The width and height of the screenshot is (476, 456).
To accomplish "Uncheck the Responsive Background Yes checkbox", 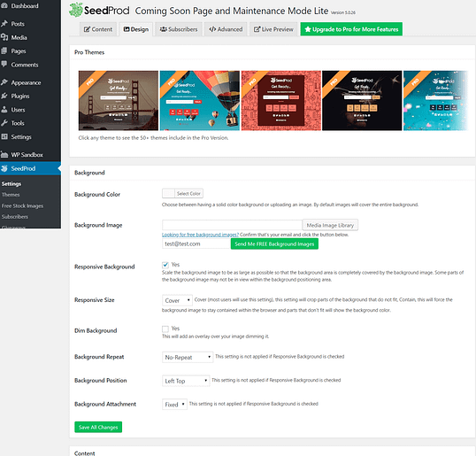I will click(x=165, y=265).
